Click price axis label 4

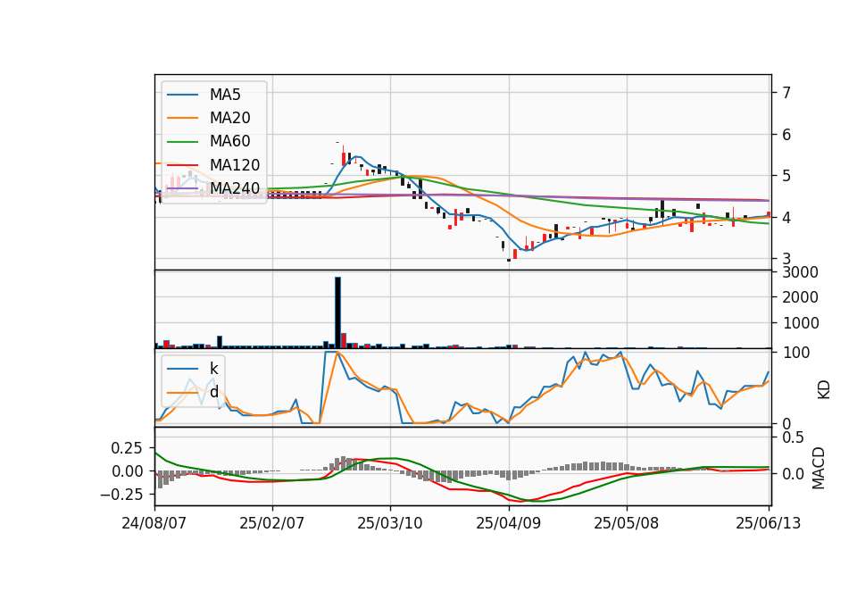tap(786, 218)
